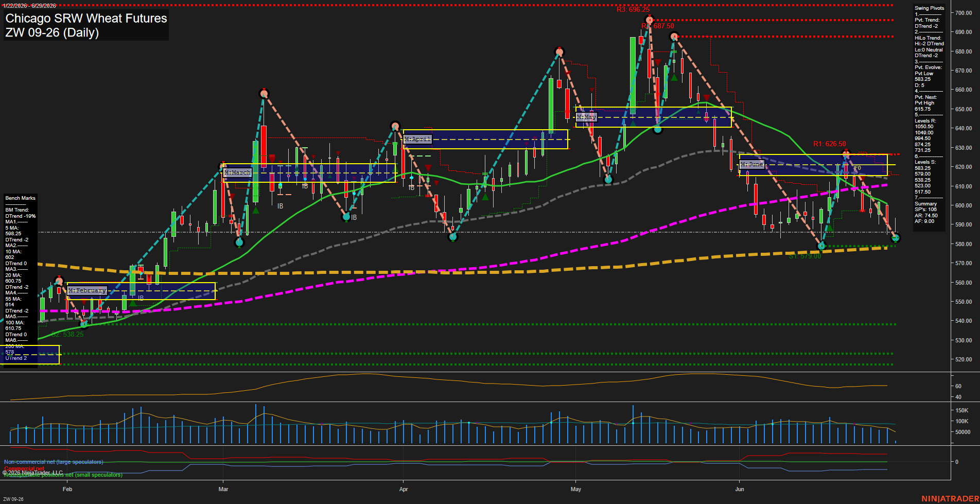
Task: Select the 'Pvt. Evolve:' entry
Action: (x=928, y=67)
